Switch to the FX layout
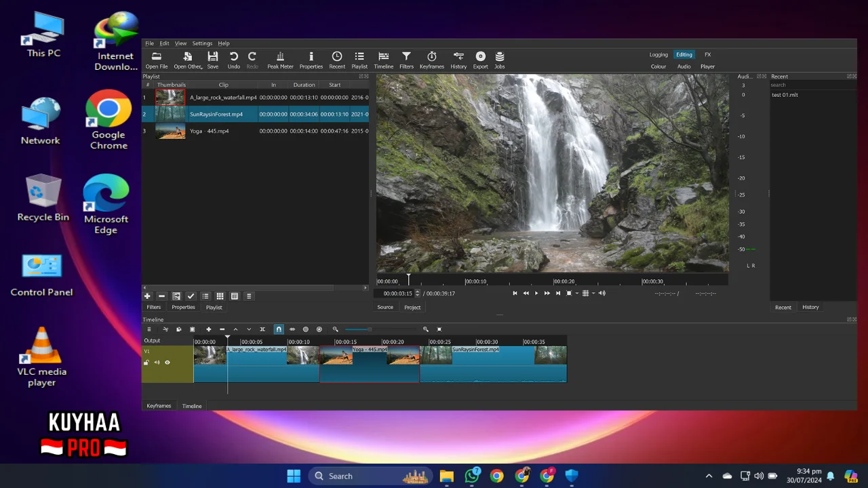Image resolution: width=868 pixels, height=488 pixels. 708,55
